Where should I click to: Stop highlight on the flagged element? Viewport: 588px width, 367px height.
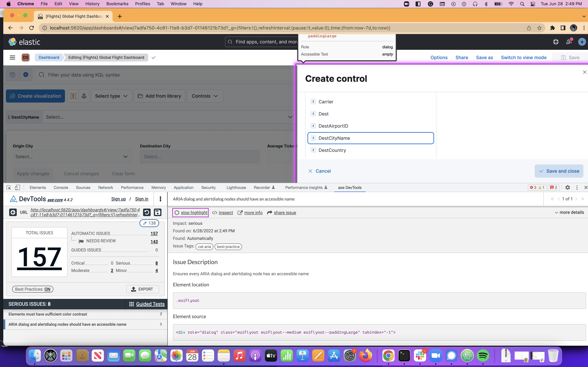190,212
